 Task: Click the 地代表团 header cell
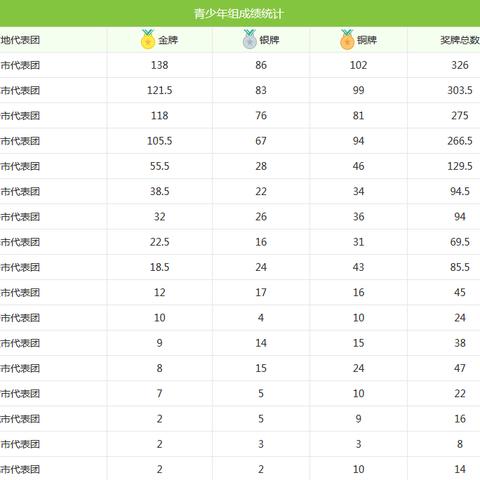pyautogui.click(x=20, y=40)
